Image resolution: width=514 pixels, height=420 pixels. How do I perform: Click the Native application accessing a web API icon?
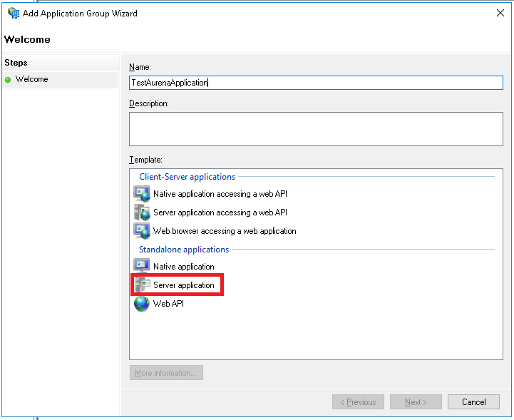(142, 193)
